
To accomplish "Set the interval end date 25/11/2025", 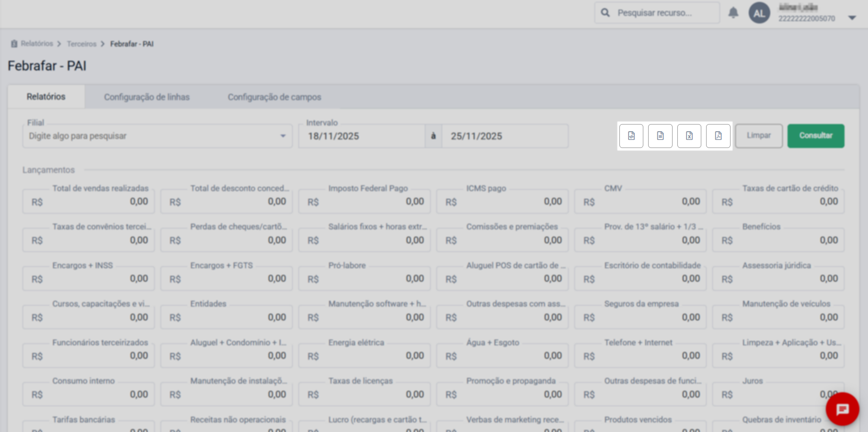I will point(505,136).
